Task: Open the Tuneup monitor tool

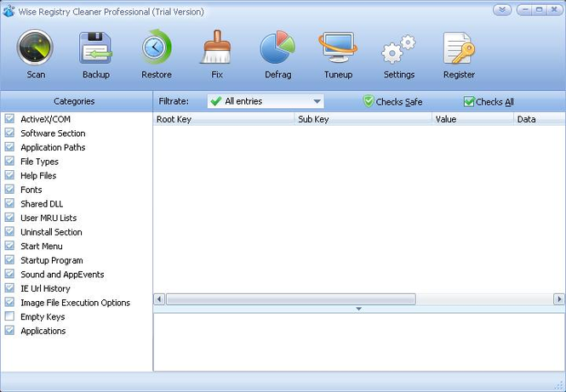Action: click(338, 54)
